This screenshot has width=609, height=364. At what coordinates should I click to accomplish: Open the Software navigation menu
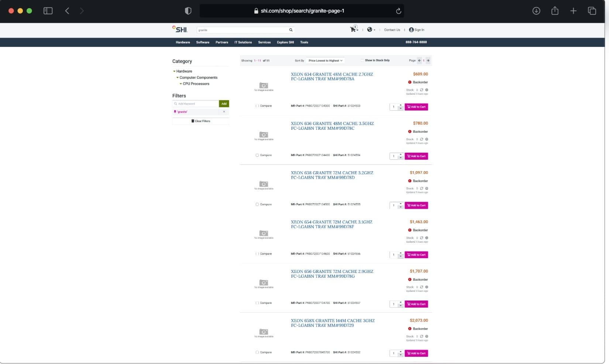(x=203, y=42)
